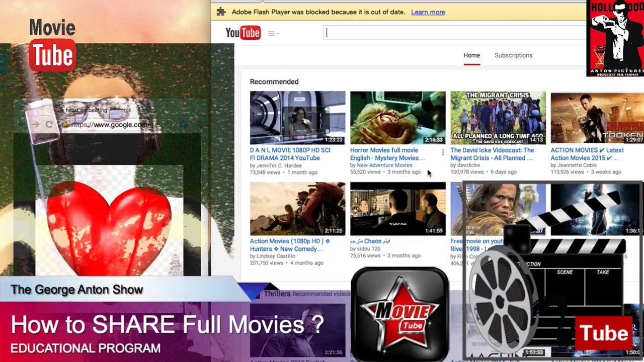Open Action Movies (1080p HD) Hunters title link
This screenshot has width=644, height=362.
pyautogui.click(x=290, y=245)
